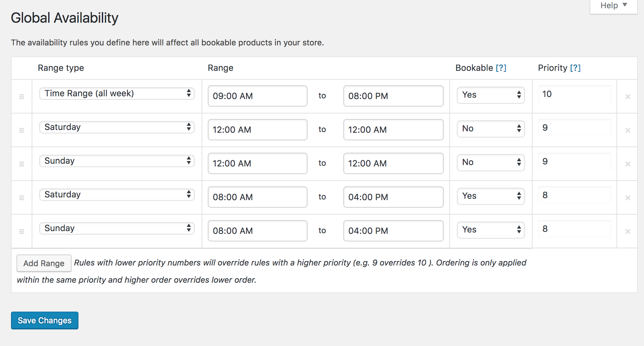This screenshot has width=644, height=346.
Task: Open range type dropdown for priority 8 Saturday
Action: 117,195
